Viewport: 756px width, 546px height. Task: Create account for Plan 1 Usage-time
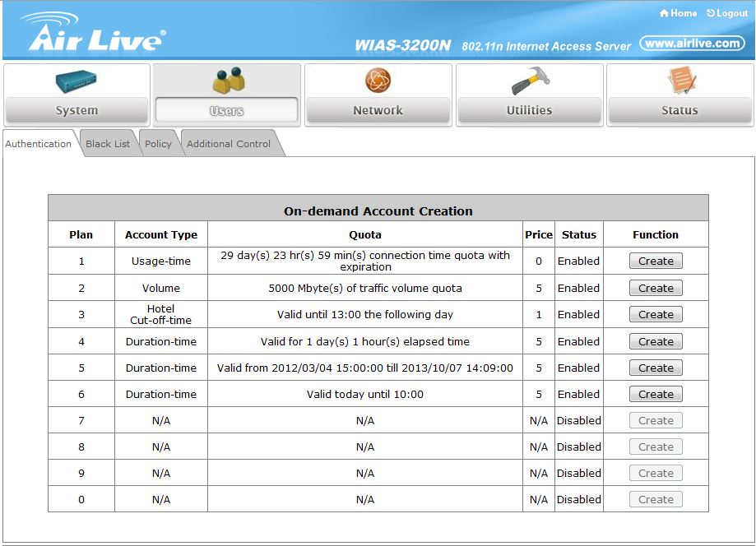[656, 261]
